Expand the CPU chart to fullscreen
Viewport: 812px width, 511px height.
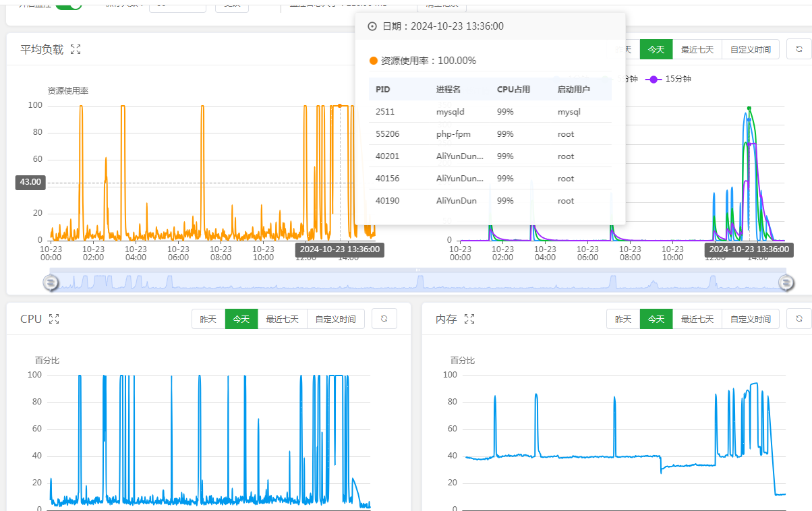tap(54, 319)
